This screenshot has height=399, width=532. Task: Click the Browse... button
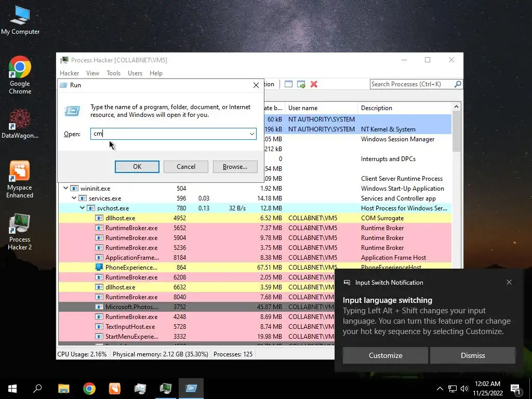click(x=235, y=167)
